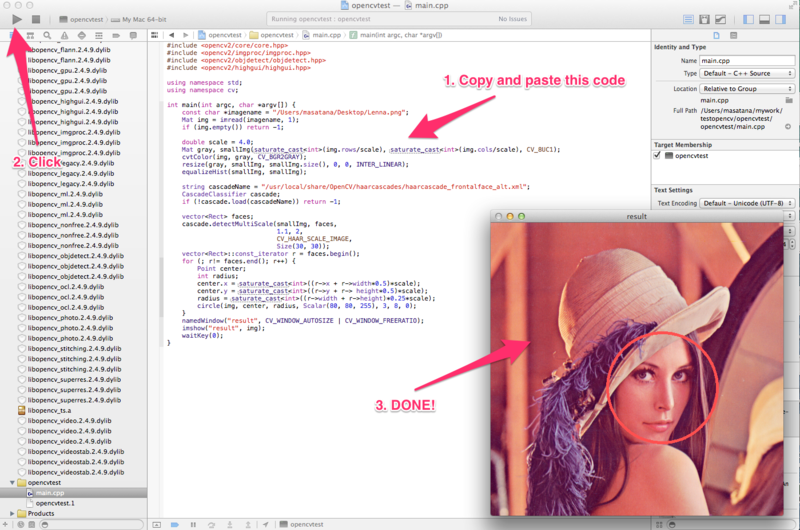
Task: Toggle opencvtest target membership checkbox
Action: pos(657,156)
